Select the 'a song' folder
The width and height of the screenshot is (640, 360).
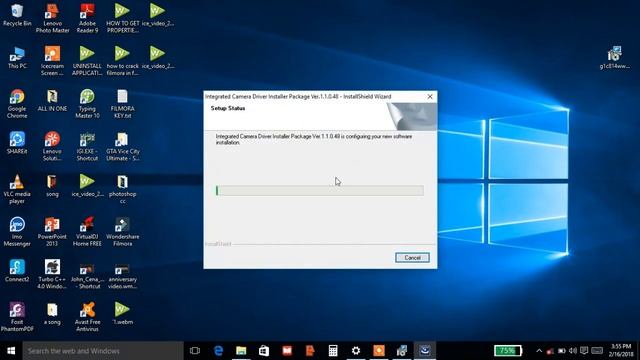tap(52, 314)
